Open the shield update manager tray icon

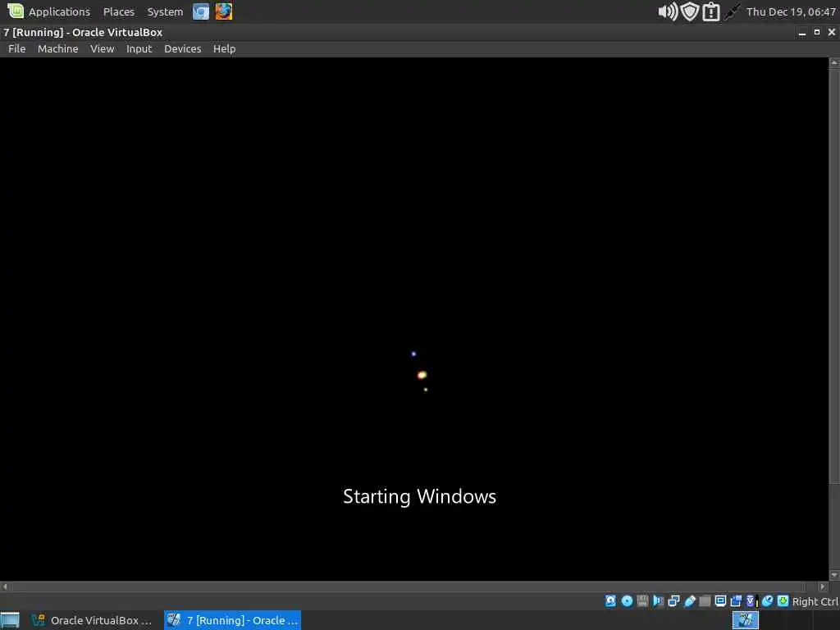pyautogui.click(x=689, y=11)
